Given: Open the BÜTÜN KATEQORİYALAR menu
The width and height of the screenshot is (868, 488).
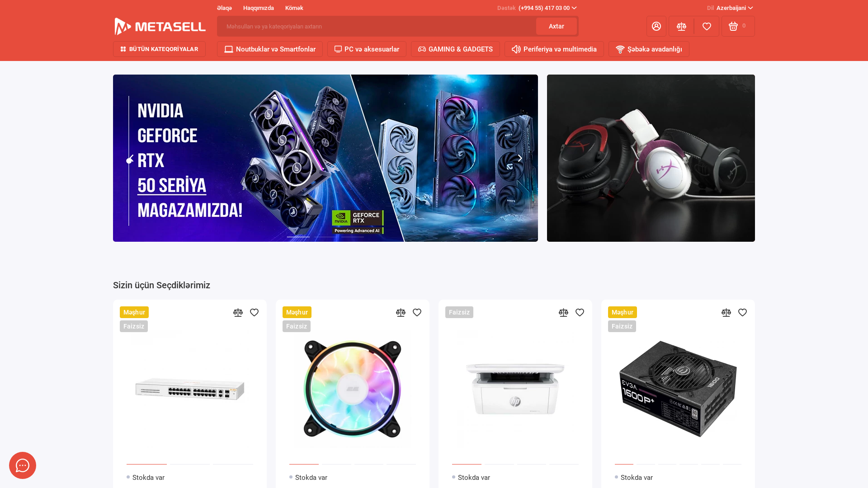Looking at the screenshot, I should [159, 49].
